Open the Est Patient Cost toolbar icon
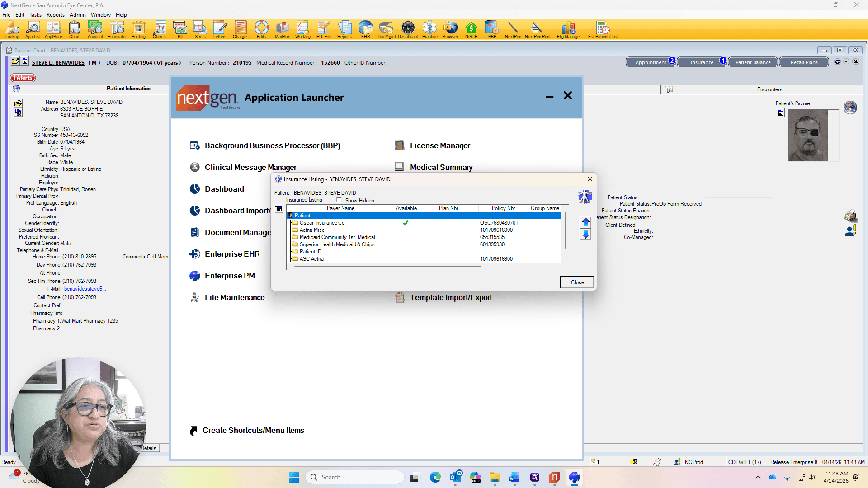Image resolution: width=868 pixels, height=488 pixels. coord(603,30)
